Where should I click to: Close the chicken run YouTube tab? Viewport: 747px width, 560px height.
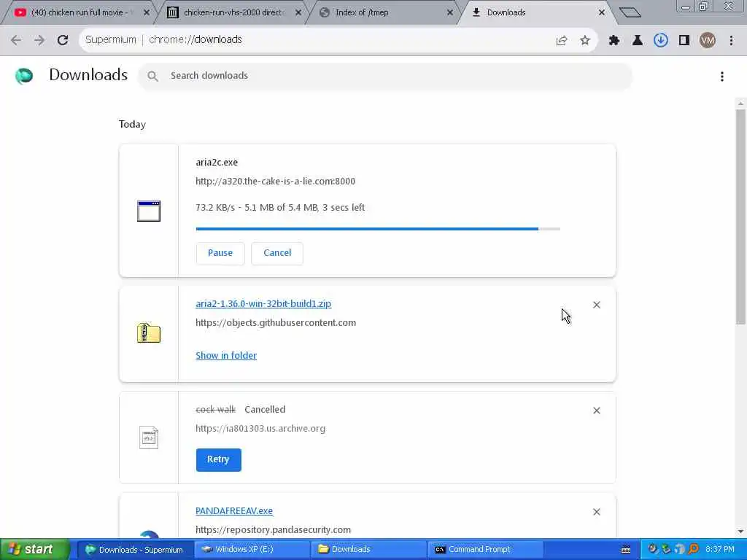pyautogui.click(x=147, y=13)
